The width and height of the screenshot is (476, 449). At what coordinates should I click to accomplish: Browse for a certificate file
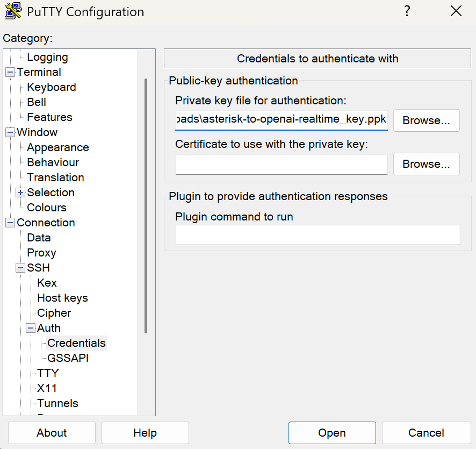426,164
